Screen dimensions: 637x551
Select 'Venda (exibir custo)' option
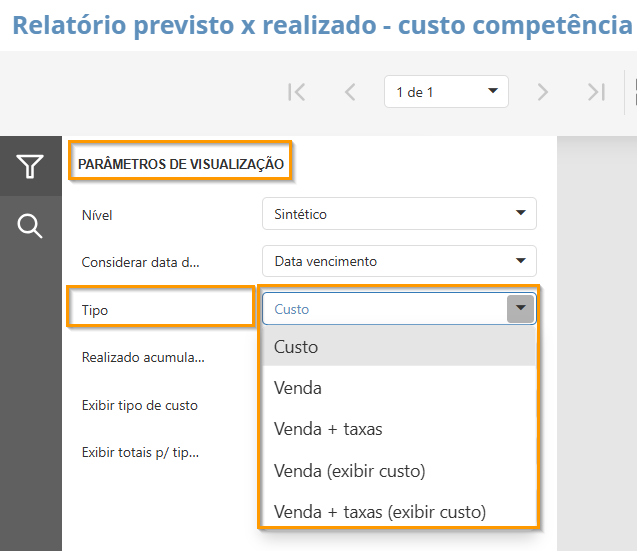pyautogui.click(x=399, y=470)
